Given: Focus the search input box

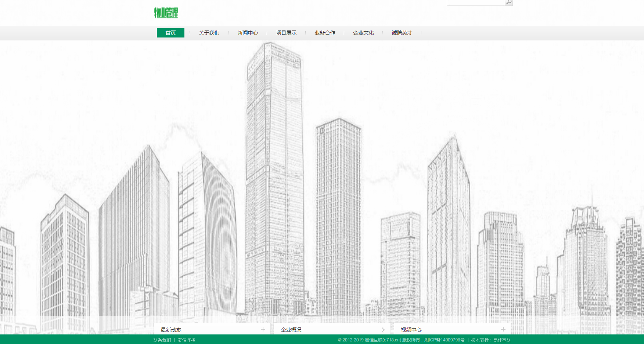Looking at the screenshot, I should 475,3.
